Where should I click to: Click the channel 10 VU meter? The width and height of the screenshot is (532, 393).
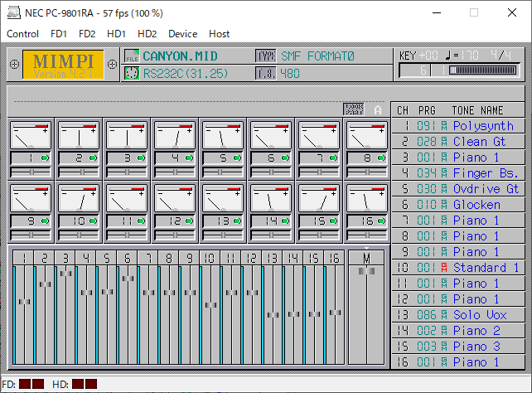79,199
